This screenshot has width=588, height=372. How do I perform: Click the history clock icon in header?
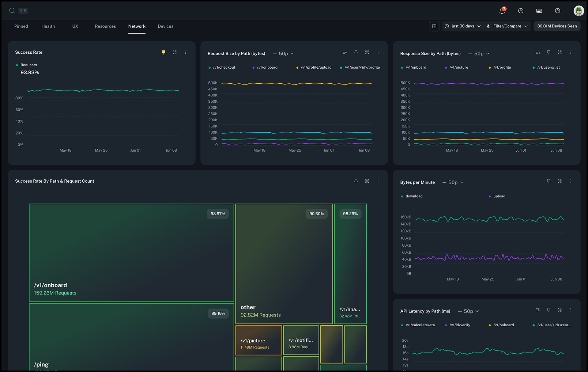521,11
